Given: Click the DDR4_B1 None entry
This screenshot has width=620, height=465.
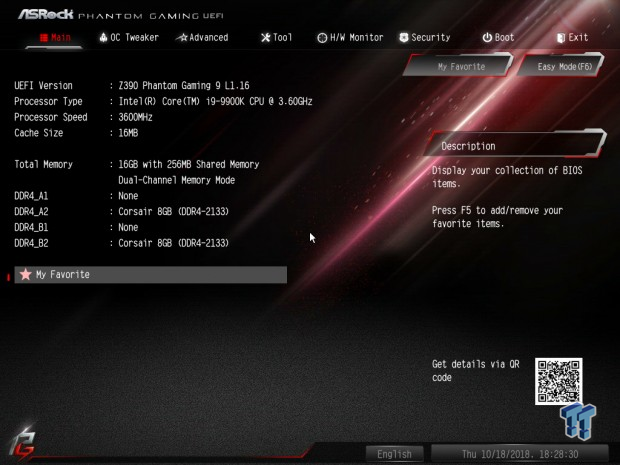Looking at the screenshot, I should (x=128, y=227).
